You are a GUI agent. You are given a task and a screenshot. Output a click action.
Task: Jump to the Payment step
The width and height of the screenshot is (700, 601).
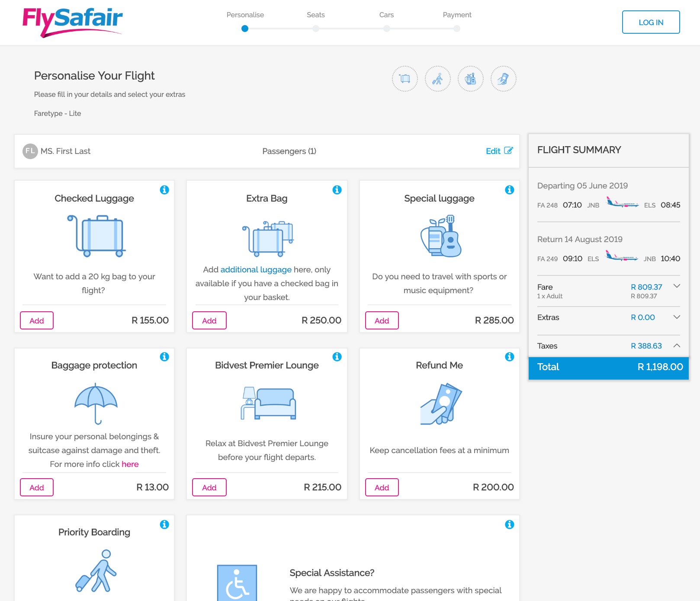(457, 29)
